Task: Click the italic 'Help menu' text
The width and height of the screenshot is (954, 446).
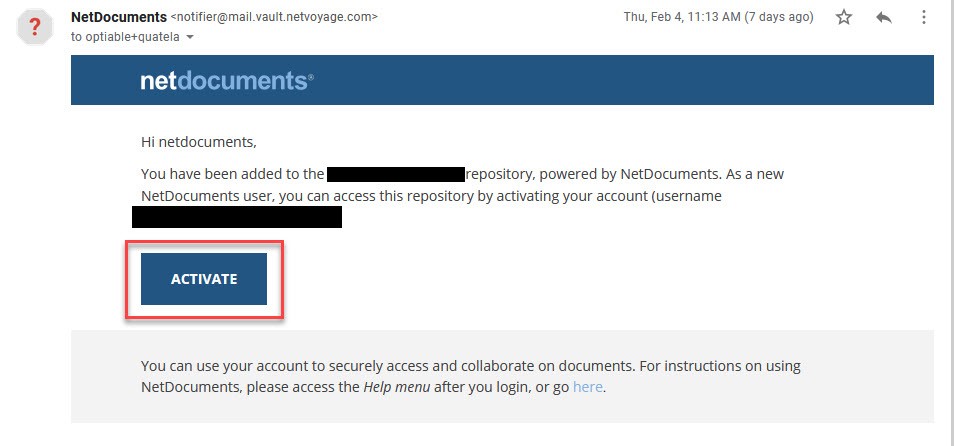Action: (397, 387)
